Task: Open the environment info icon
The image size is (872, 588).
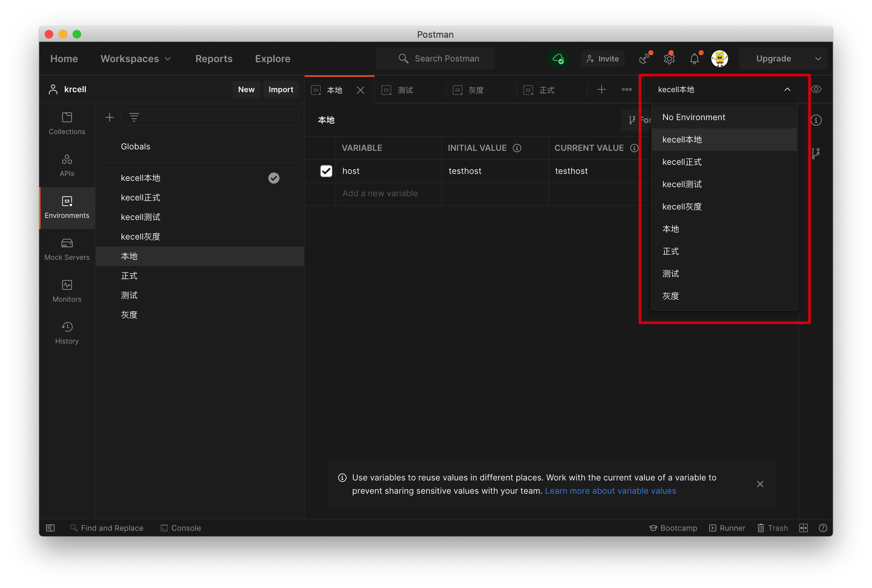Action: point(816,120)
